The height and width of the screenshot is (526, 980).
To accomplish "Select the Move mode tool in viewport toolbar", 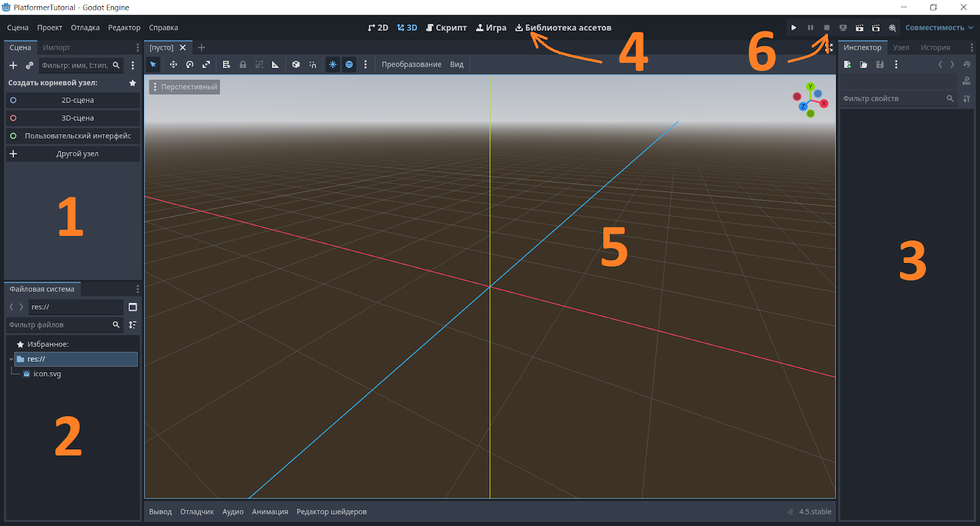I will (x=173, y=64).
